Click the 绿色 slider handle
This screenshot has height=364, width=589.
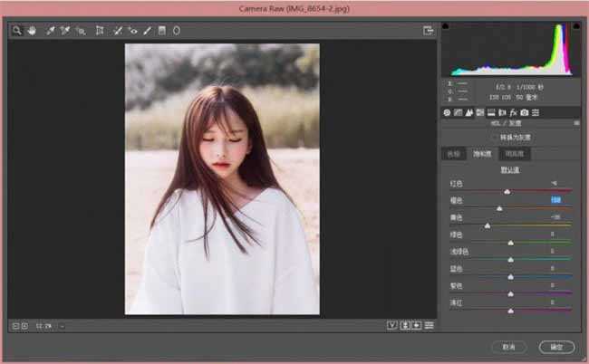click(x=511, y=243)
